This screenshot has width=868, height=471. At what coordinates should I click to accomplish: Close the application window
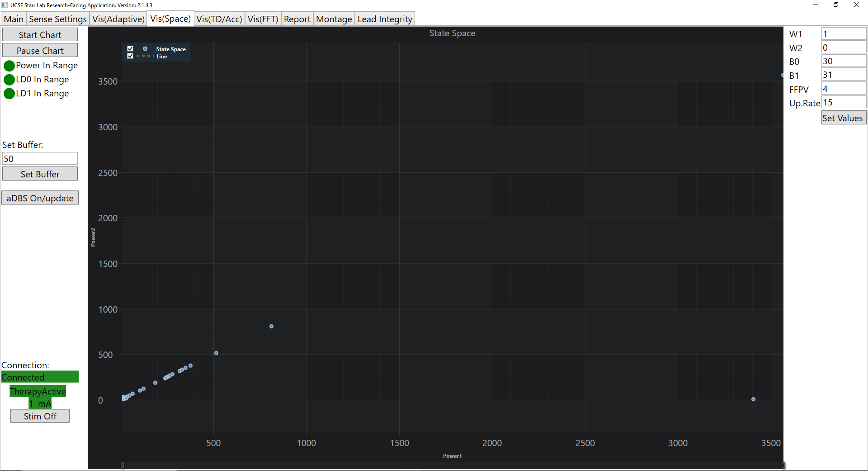coord(857,5)
